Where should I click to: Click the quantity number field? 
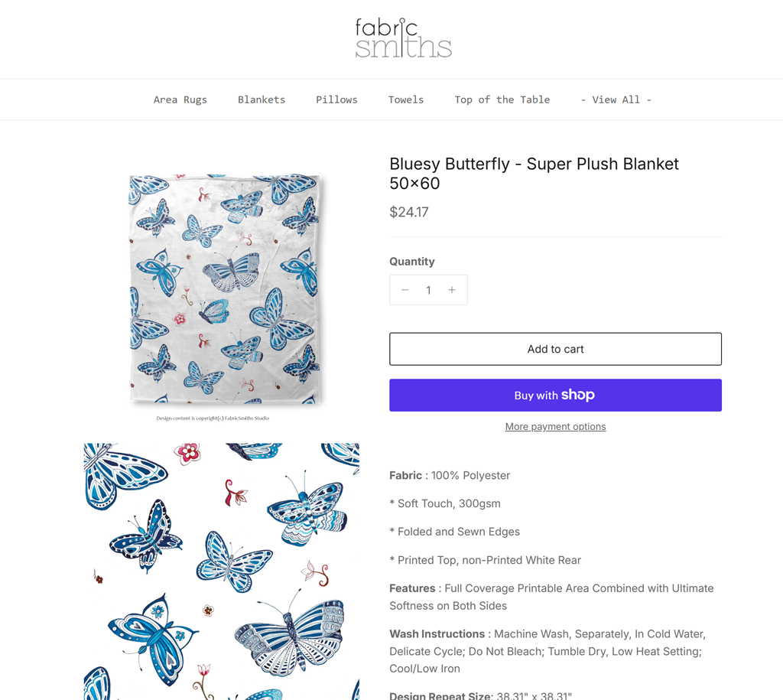tap(428, 290)
